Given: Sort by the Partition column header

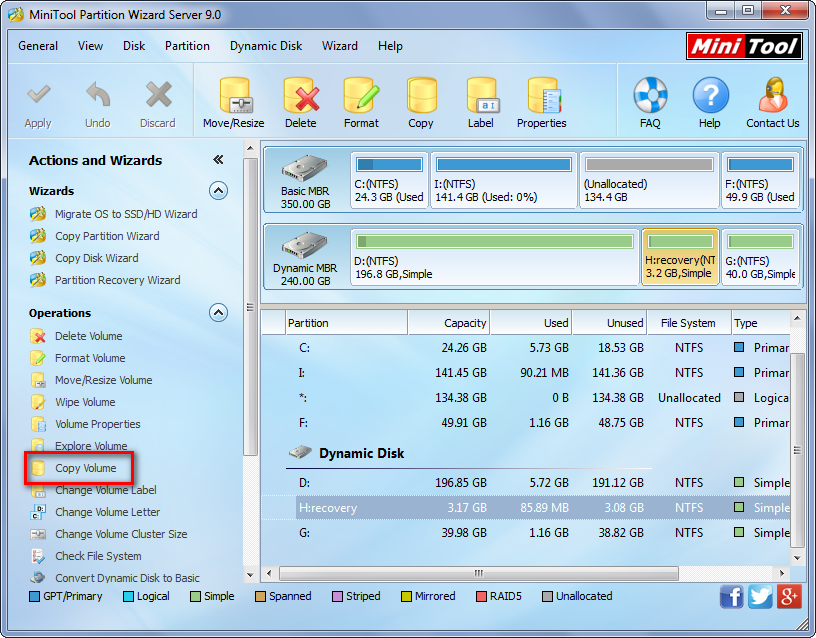Looking at the screenshot, I should tap(347, 323).
